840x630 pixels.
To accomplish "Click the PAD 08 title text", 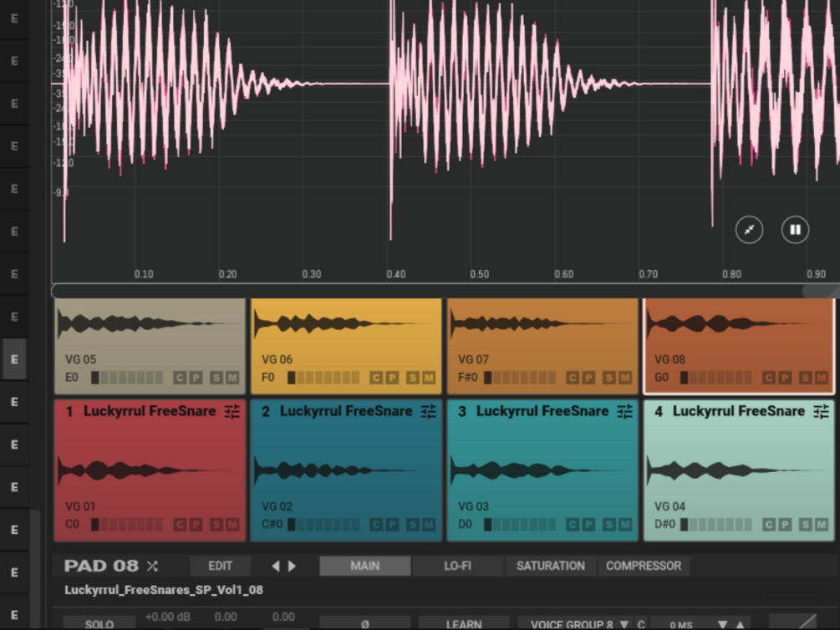I will 101,566.
